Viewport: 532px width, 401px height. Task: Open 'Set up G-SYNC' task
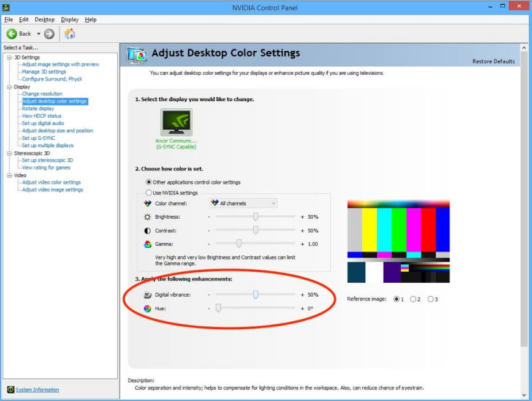coord(39,138)
